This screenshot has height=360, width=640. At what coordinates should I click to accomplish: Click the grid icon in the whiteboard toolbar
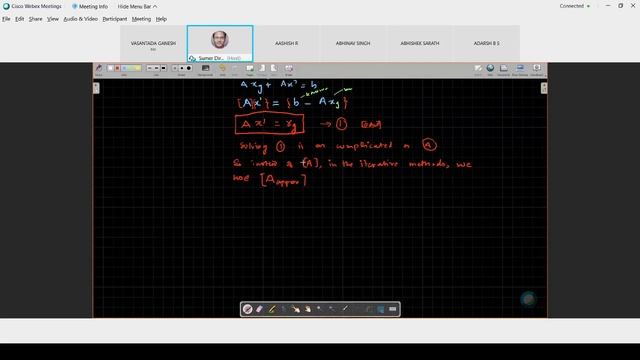coord(289,68)
